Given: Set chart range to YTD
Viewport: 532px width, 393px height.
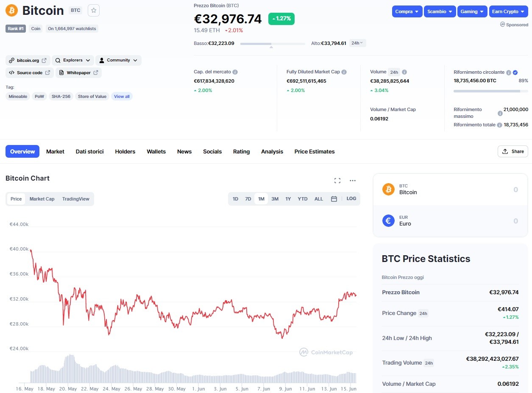Looking at the screenshot, I should pyautogui.click(x=303, y=199).
